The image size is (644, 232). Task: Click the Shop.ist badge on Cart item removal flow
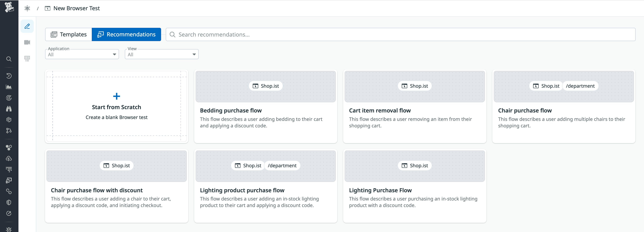click(414, 86)
